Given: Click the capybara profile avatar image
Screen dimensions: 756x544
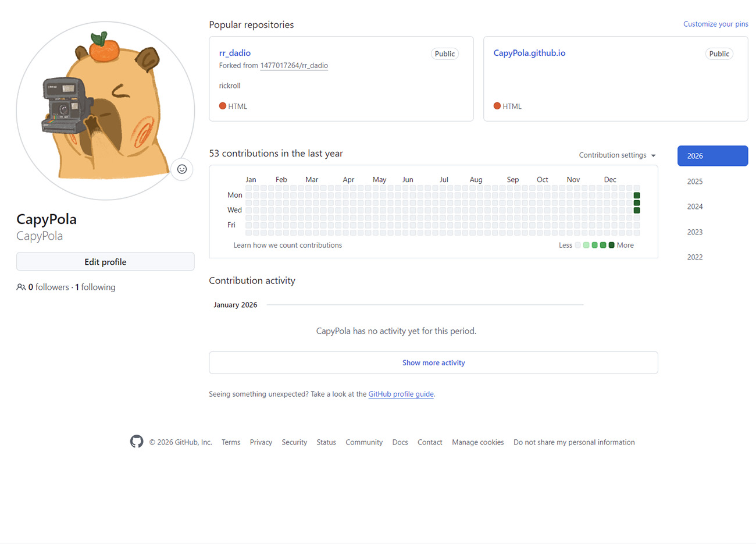Looking at the screenshot, I should pos(105,111).
